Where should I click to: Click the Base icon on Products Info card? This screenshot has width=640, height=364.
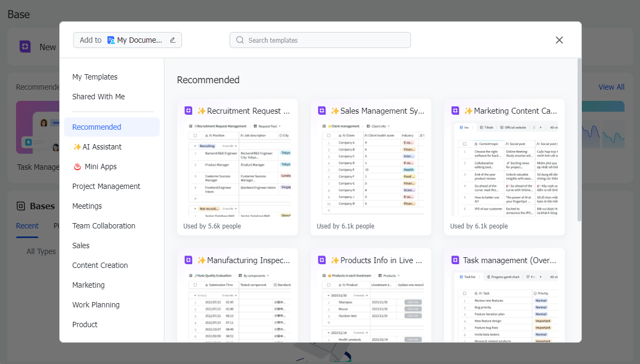(322, 260)
